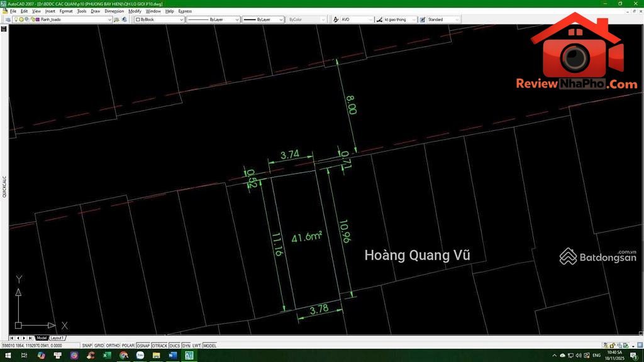Open the Dimension menu
The width and height of the screenshot is (644, 362).
114,11
